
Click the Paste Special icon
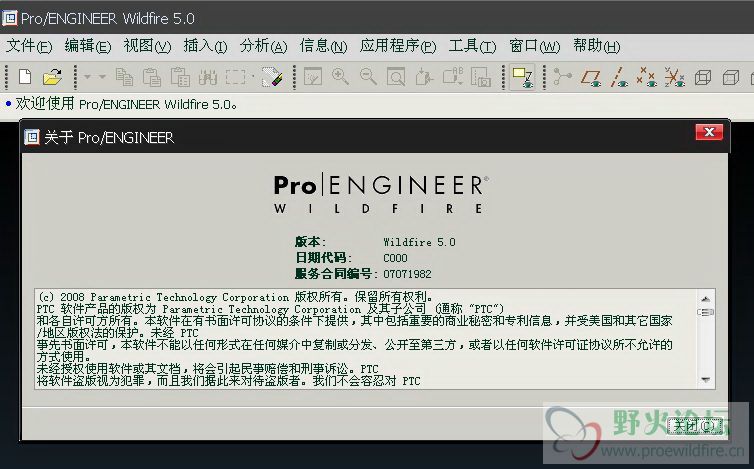click(180, 77)
